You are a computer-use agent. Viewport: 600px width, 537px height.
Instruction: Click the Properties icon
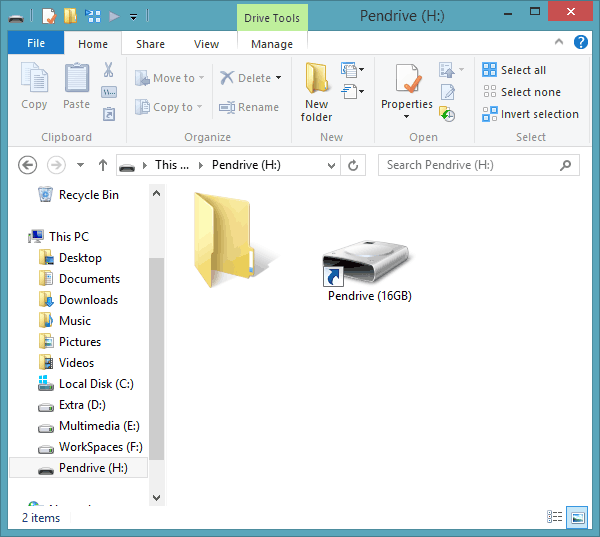407,78
